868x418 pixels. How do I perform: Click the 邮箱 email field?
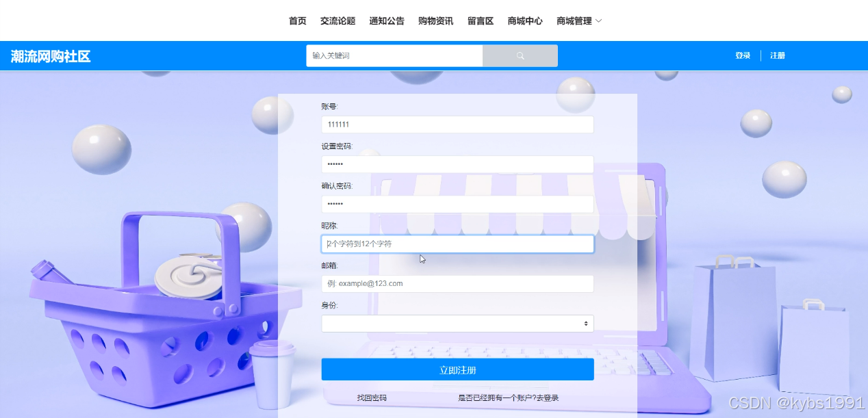pyautogui.click(x=457, y=283)
